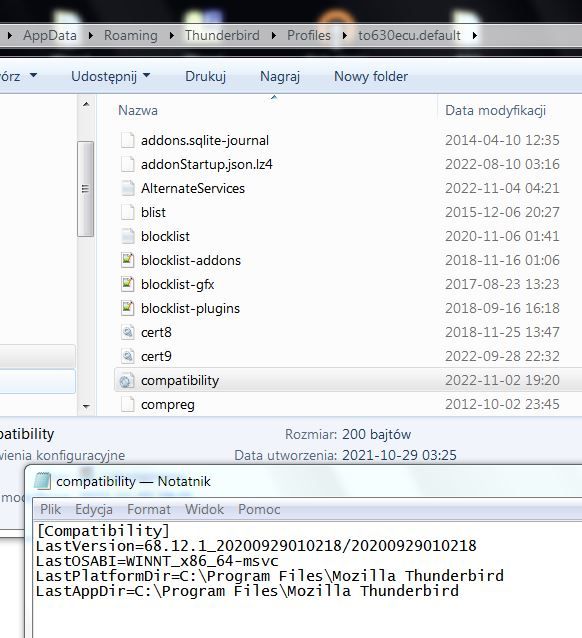The image size is (582, 638).
Task: Click the navigation pane scroll down arrow
Action: pos(86,406)
